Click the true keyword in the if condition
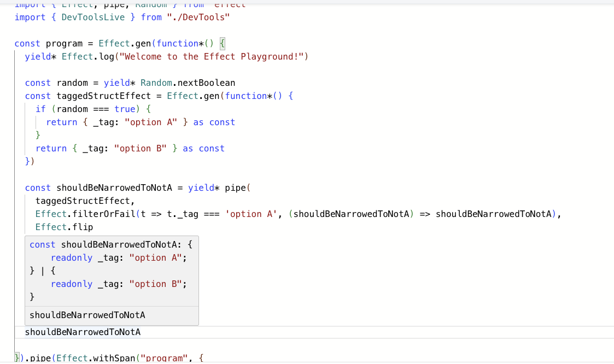 (x=125, y=109)
